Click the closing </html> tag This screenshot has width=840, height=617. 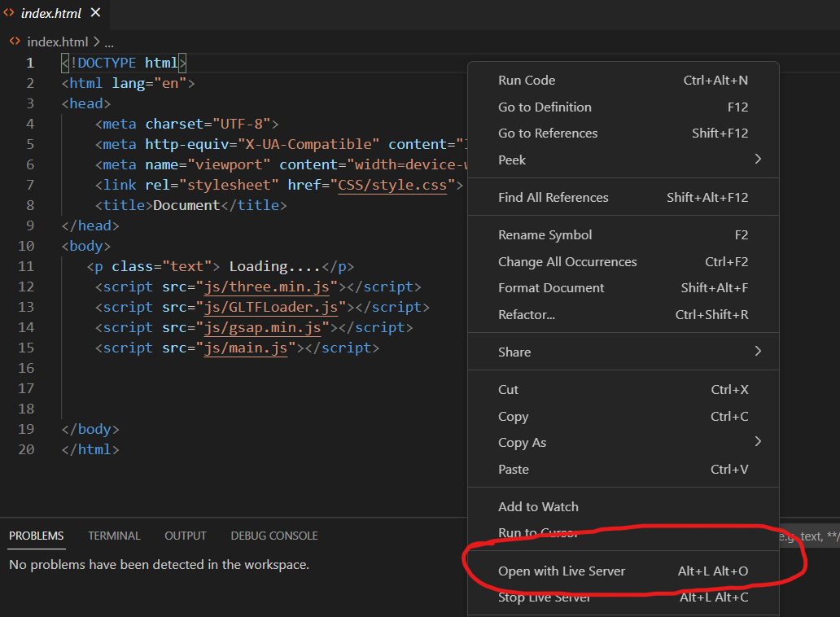click(90, 450)
